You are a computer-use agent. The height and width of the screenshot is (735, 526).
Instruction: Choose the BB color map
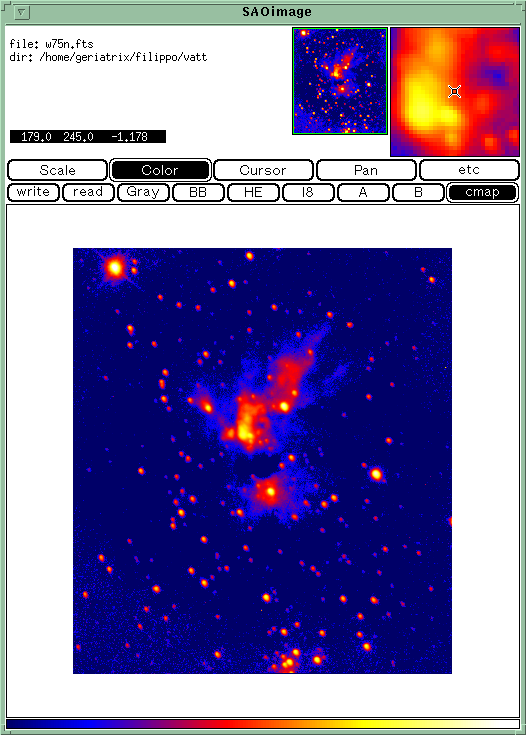point(198,192)
